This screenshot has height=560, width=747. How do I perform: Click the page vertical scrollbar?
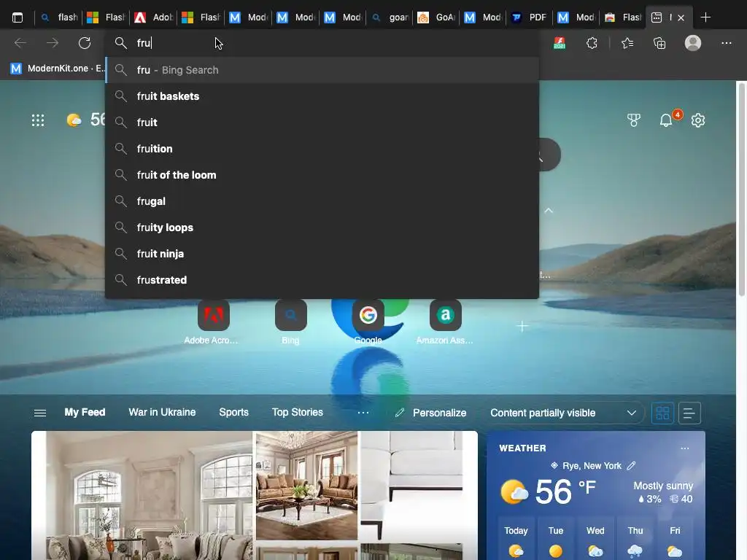pyautogui.click(x=741, y=190)
